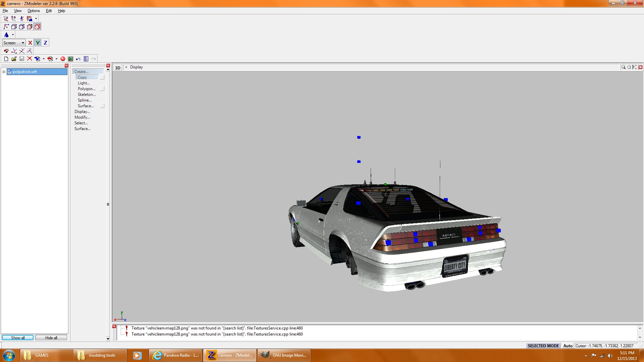The image size is (644, 362).
Task: Click the 3D viewport label
Action: click(x=117, y=67)
